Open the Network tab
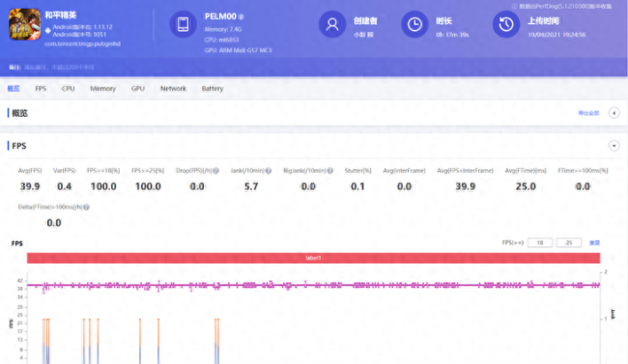This screenshot has height=364, width=628. pyautogui.click(x=173, y=89)
